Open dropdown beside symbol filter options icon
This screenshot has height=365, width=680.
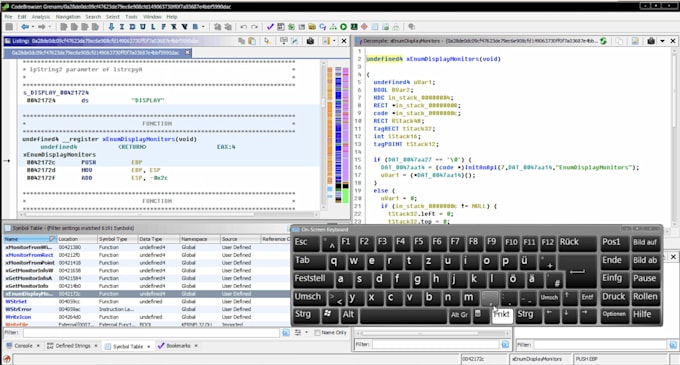(306, 332)
